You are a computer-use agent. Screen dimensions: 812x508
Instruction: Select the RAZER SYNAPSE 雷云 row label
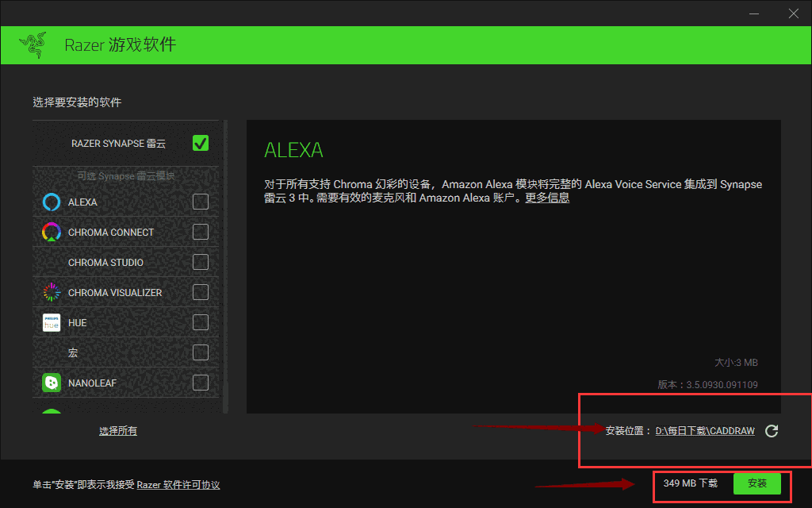point(119,144)
